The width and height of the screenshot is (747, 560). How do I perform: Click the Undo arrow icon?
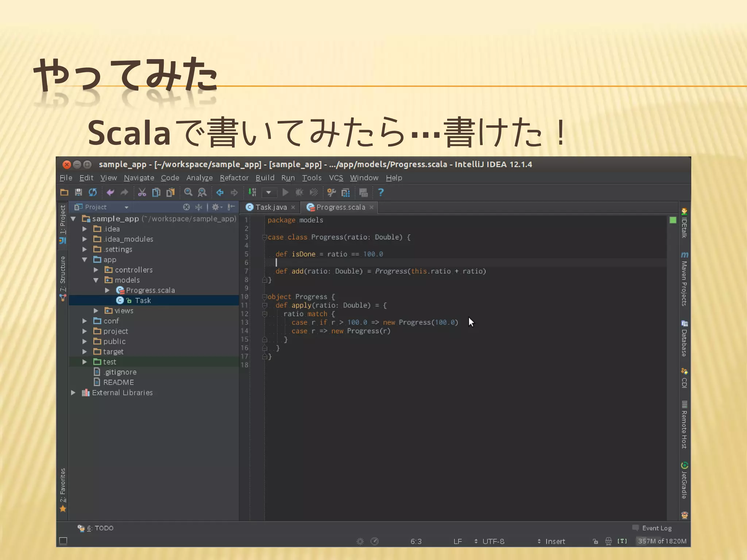pos(111,192)
